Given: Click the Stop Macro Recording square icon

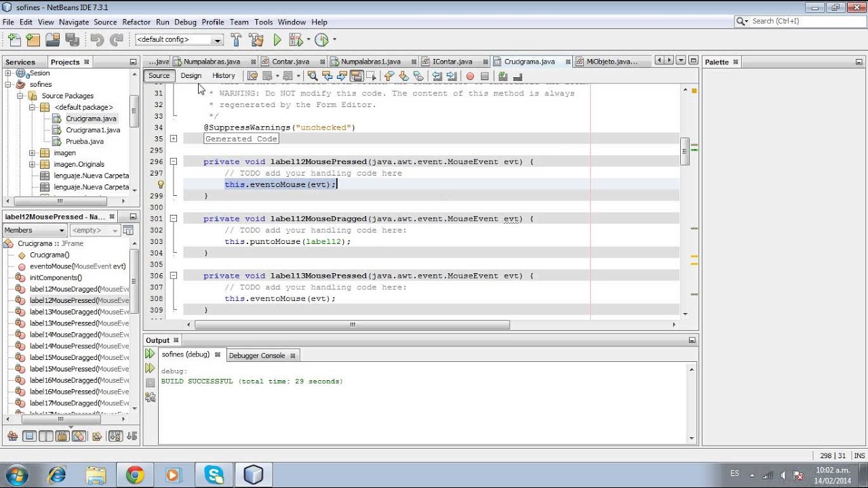Looking at the screenshot, I should click(x=484, y=76).
